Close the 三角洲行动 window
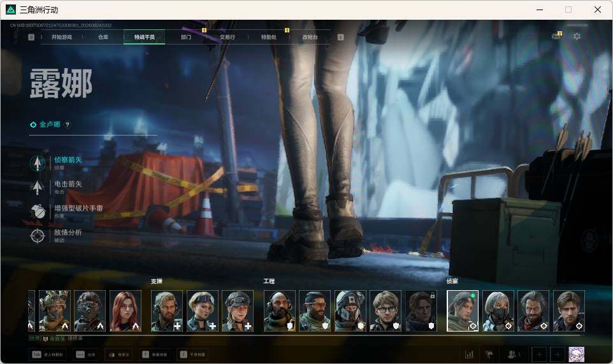Viewport: 613px width, 364px height. pyautogui.click(x=597, y=10)
